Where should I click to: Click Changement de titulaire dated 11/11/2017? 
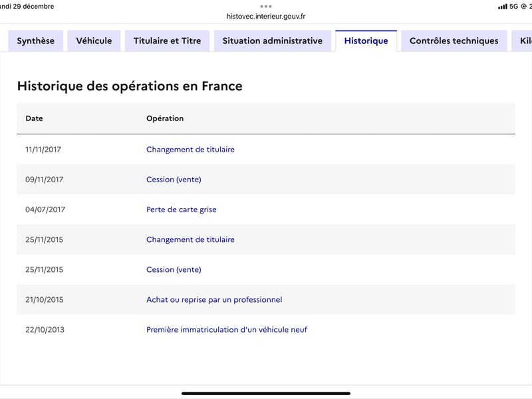tap(190, 150)
